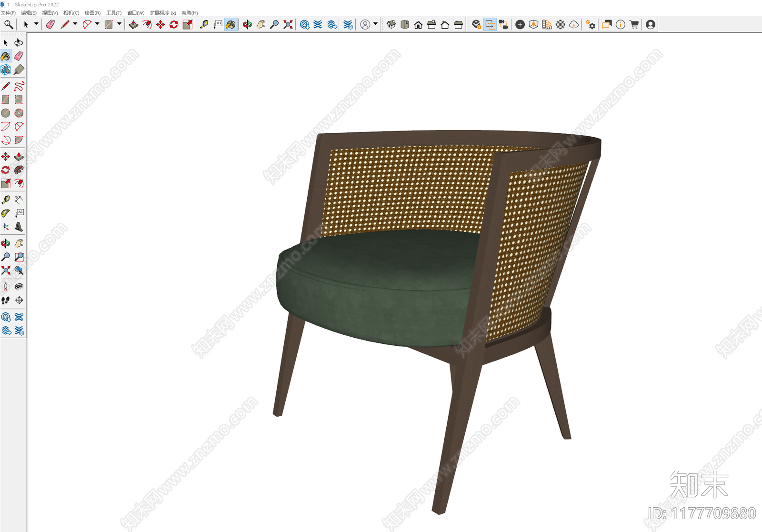Click the orange chat bubbles icon
The height and width of the screenshot is (532, 762).
point(606,24)
